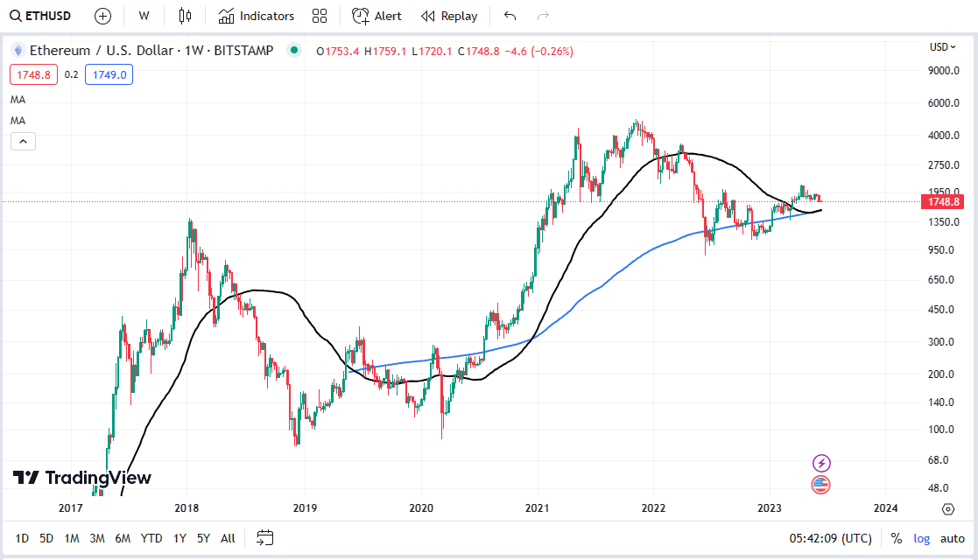Open purple lightning event marker
This screenshot has height=560, width=978.
821,463
